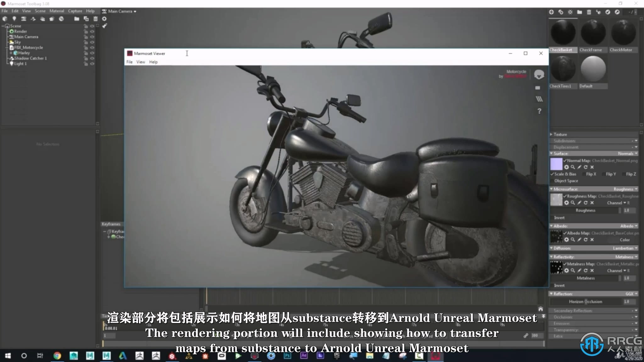Open File menu in Marmoset Viewer
Image resolution: width=644 pixels, height=362 pixels.
click(130, 62)
